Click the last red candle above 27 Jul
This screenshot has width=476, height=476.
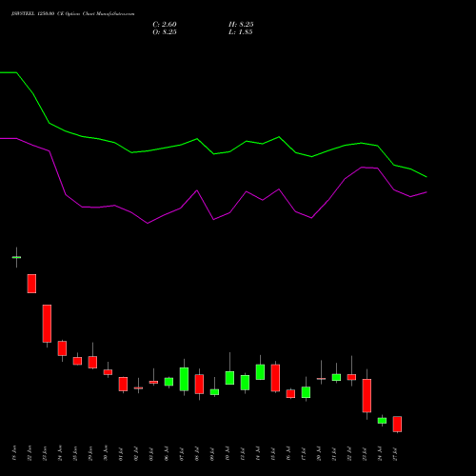tap(397, 424)
